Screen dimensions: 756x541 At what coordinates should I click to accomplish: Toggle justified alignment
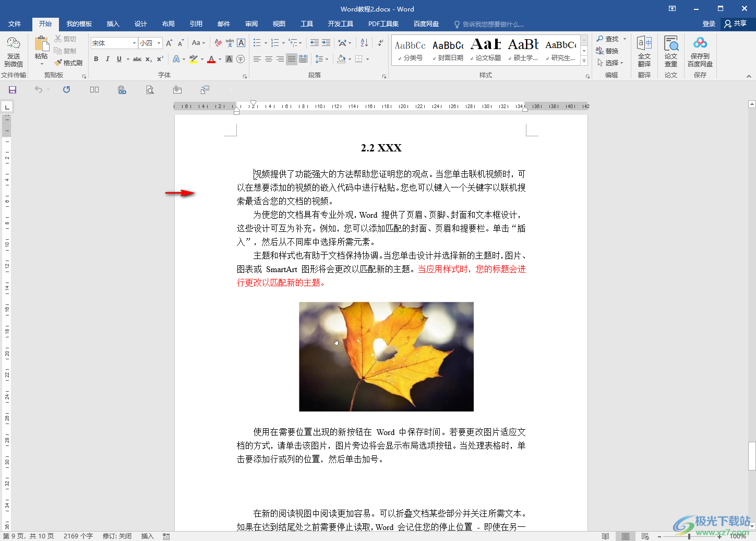tap(292, 59)
